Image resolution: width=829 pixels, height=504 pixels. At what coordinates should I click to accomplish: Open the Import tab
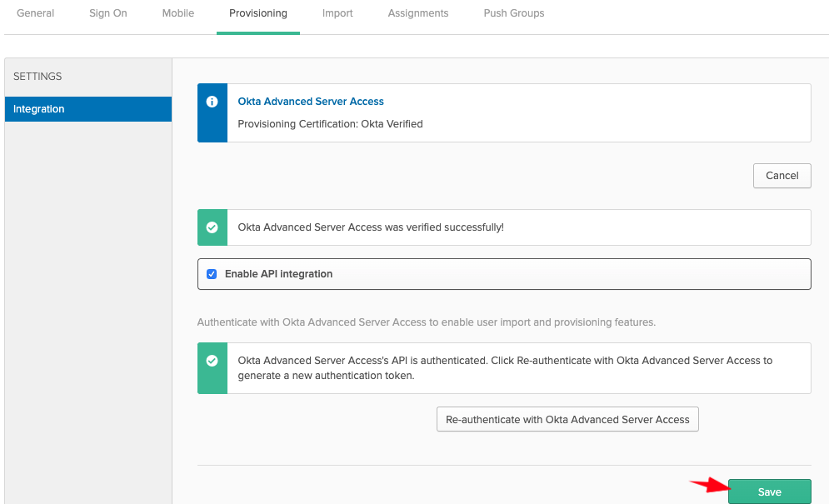(x=337, y=13)
